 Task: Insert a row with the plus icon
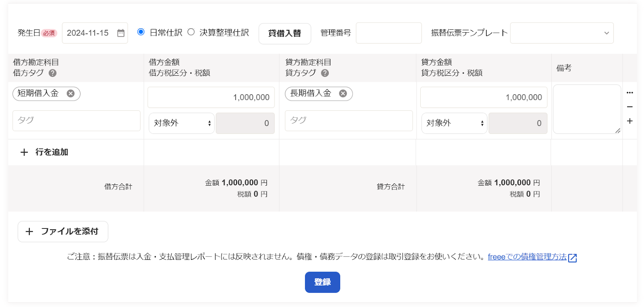[x=630, y=121]
